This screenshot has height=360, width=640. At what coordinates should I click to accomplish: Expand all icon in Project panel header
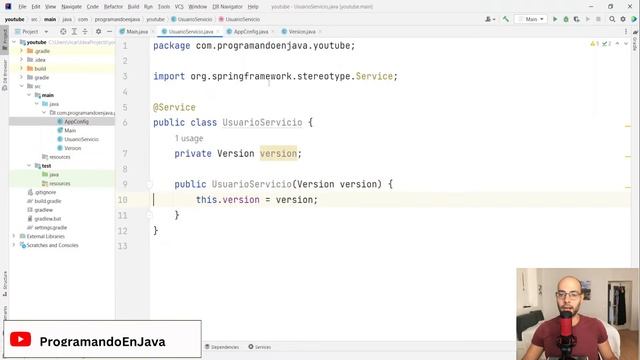coord(74,31)
